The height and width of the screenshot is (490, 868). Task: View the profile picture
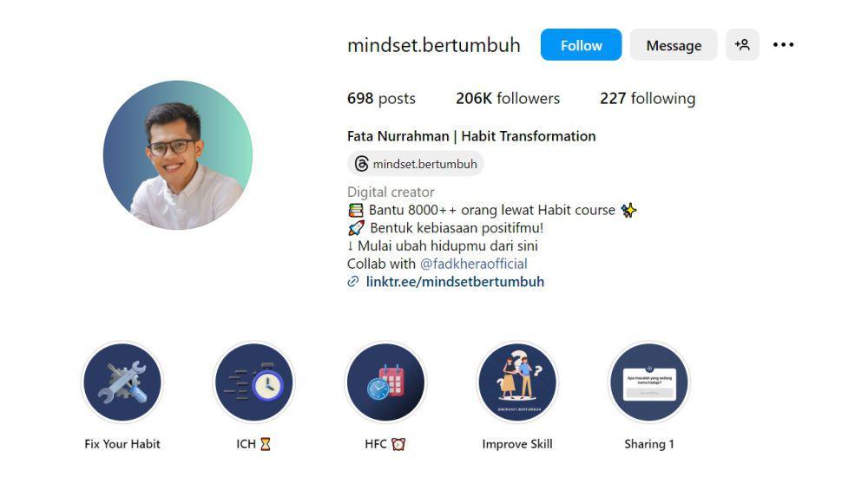point(178,155)
